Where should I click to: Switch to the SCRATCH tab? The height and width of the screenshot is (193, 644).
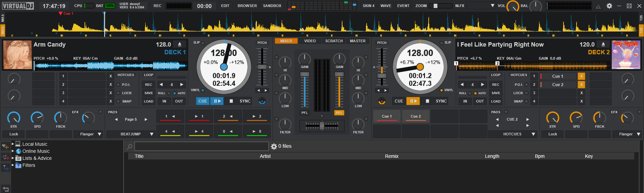[x=334, y=41]
